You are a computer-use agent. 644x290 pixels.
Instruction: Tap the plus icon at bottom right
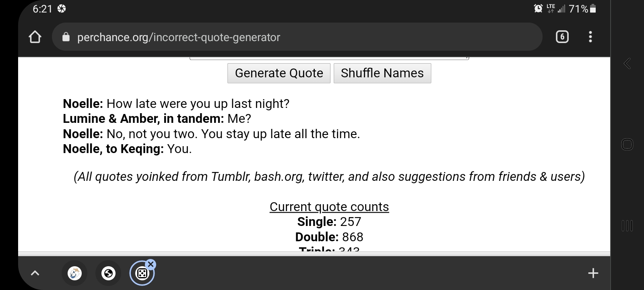[x=592, y=273]
